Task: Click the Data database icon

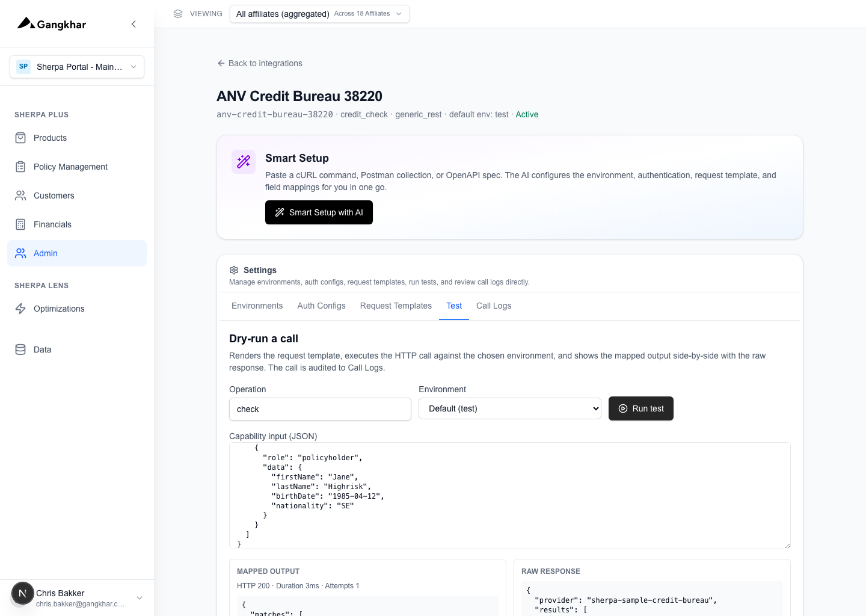Action: (x=20, y=350)
